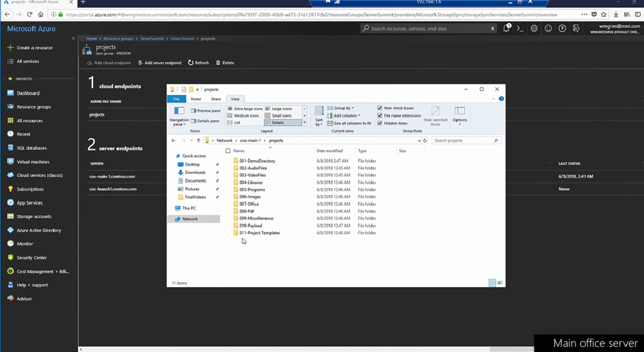644x352 pixels.
Task: Click Size all columns to fit
Action: point(349,123)
